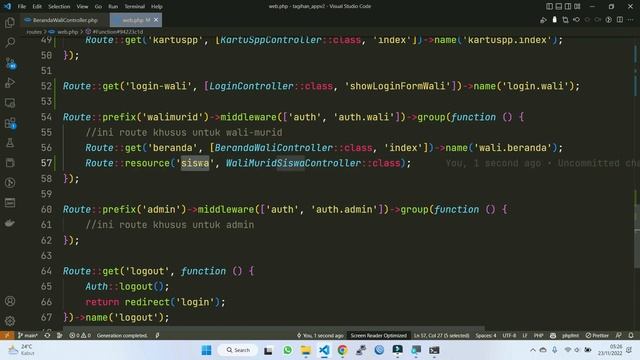The width and height of the screenshot is (640, 360).
Task: Click BerandaWaliController on line 56
Action: [x=273, y=147]
